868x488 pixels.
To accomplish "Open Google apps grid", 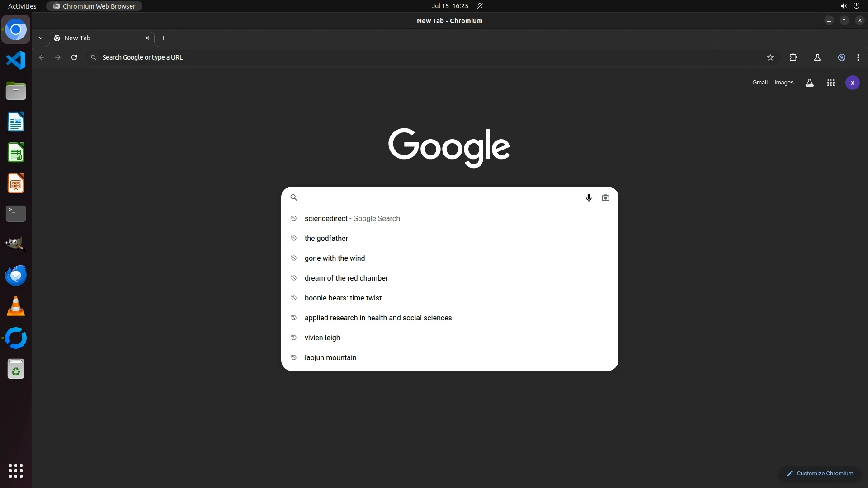I will point(830,83).
